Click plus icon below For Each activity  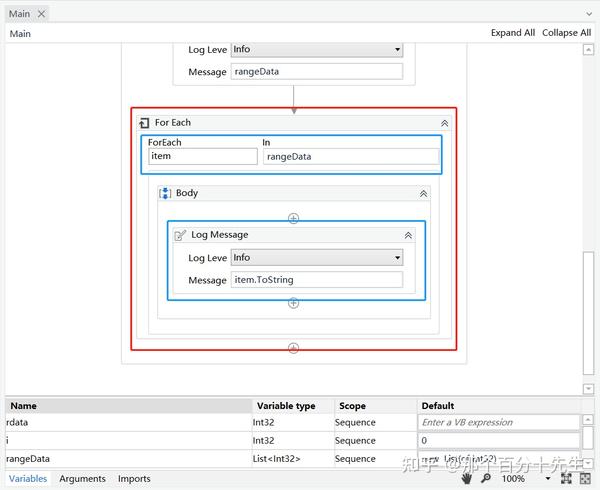tap(293, 348)
